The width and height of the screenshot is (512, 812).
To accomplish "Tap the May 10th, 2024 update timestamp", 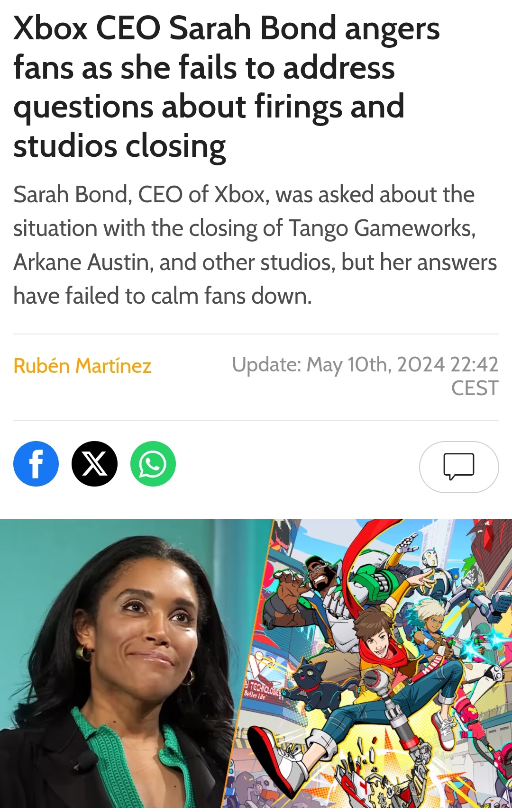I will click(x=365, y=365).
